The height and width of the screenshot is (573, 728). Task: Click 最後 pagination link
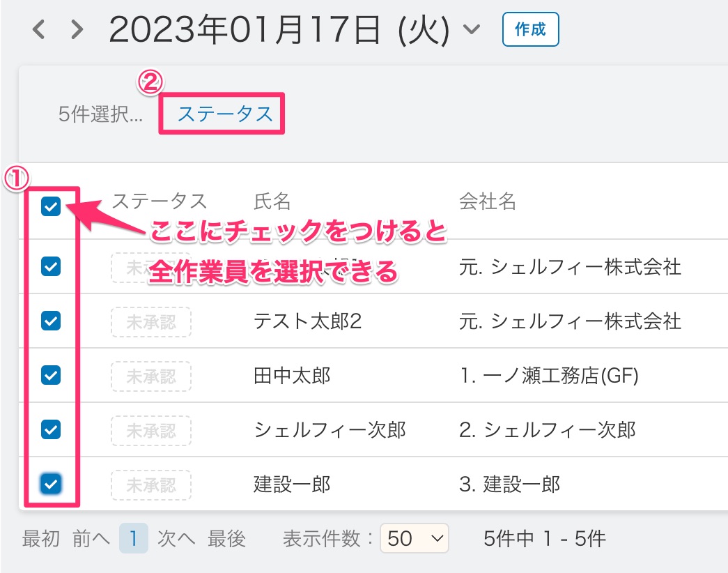(x=226, y=538)
